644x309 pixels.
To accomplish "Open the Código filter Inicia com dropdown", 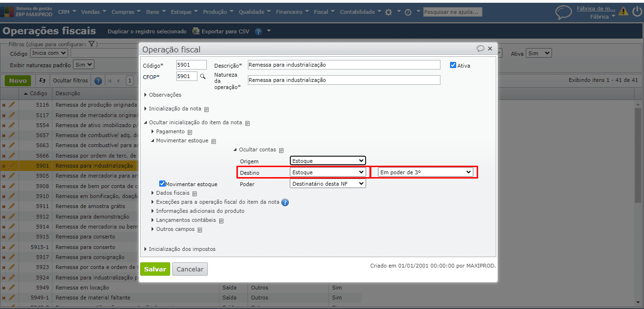I will [x=49, y=53].
